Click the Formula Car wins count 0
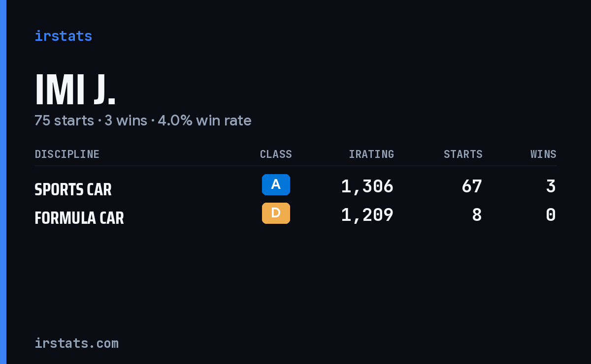 [x=551, y=215]
